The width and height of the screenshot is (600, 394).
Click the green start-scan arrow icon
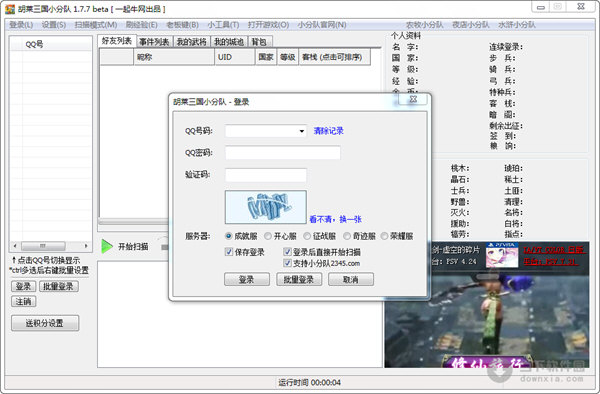point(107,247)
